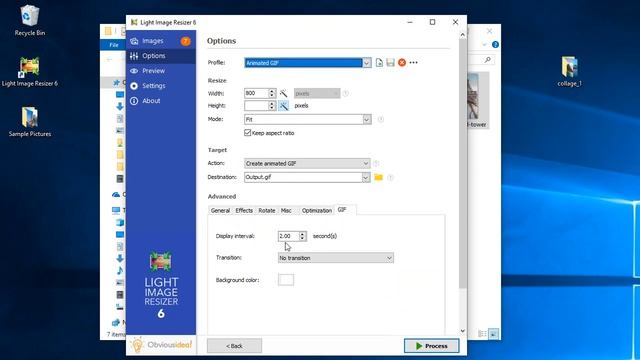Image resolution: width=640 pixels, height=360 pixels.
Task: Click the orange image count badge
Action: tap(185, 41)
